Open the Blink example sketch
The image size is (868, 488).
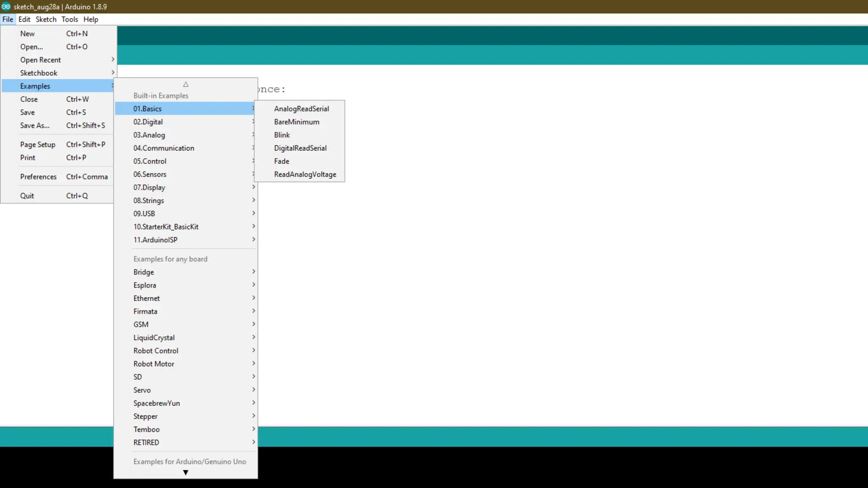282,135
